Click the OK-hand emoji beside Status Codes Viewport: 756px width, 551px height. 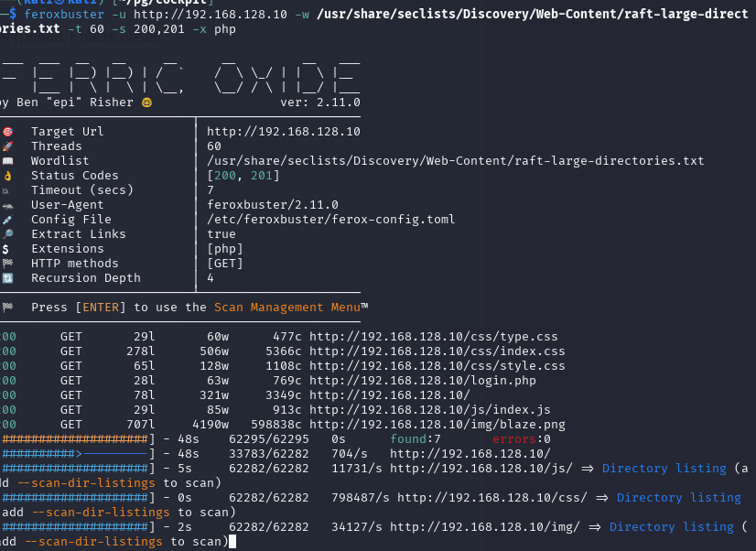[x=7, y=176]
